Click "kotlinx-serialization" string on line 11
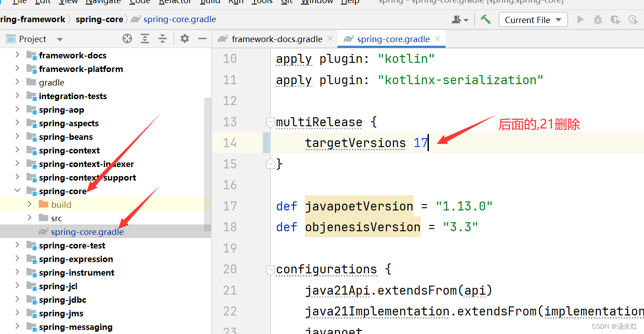The height and width of the screenshot is (334, 644). [x=461, y=80]
